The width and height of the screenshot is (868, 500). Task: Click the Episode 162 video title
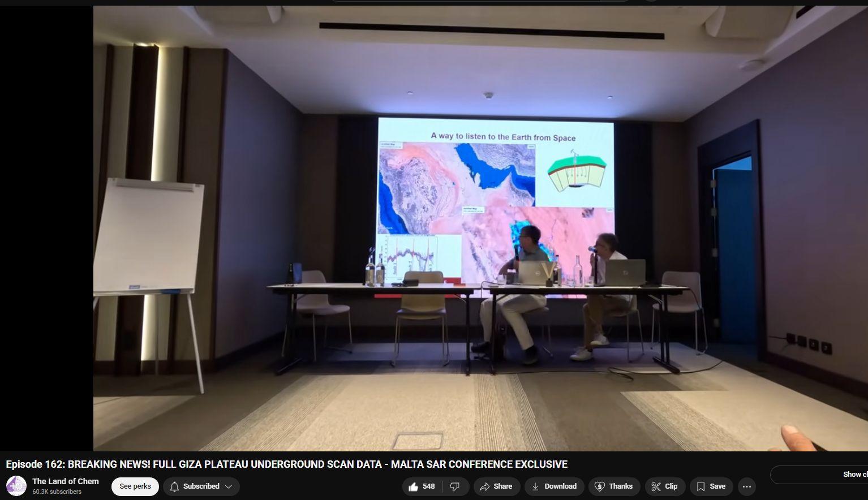click(x=286, y=464)
